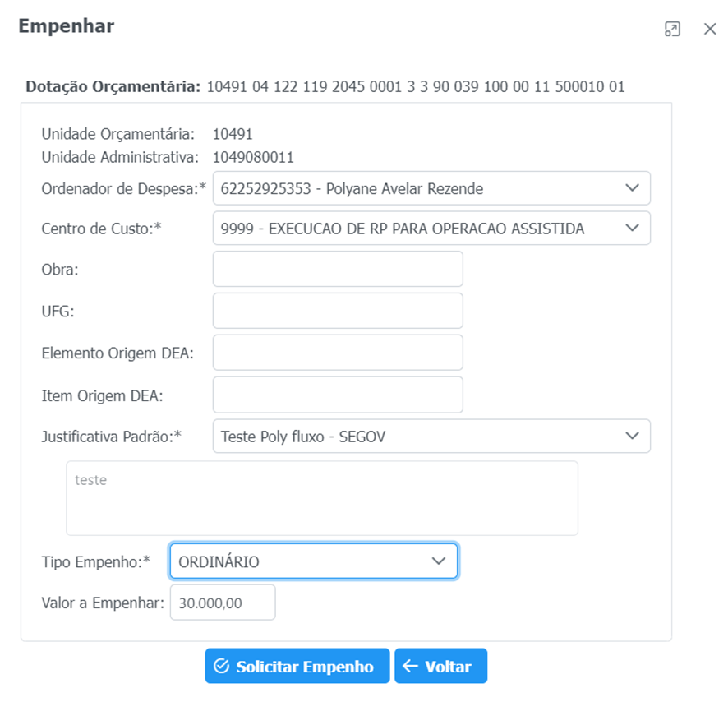Click the expand dialog icon
728x716 pixels.
[672, 30]
